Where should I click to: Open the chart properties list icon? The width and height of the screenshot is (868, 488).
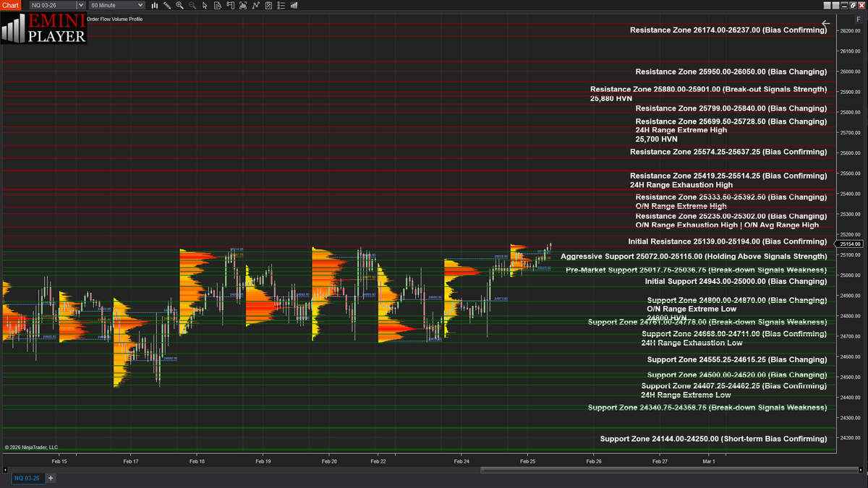tap(281, 5)
